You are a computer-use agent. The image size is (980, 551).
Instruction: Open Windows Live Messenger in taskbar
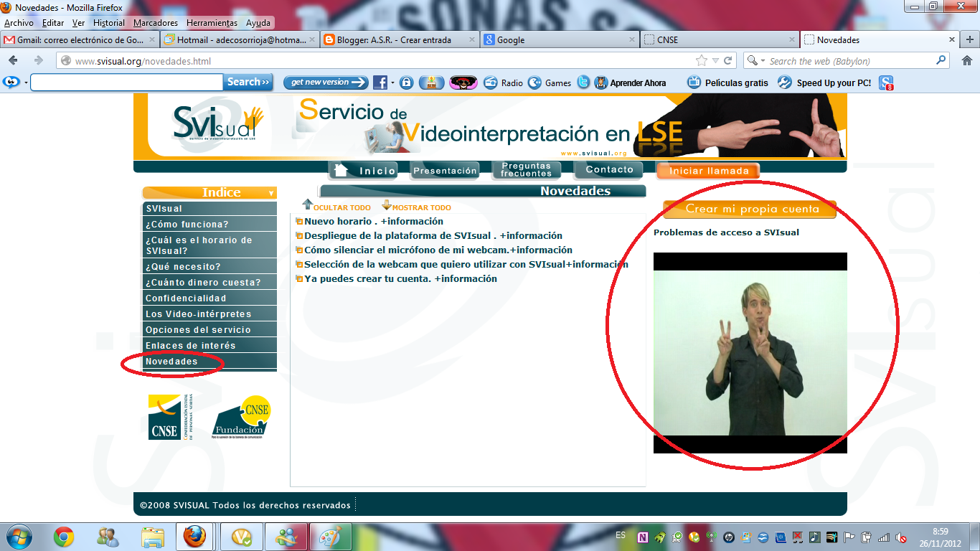286,536
